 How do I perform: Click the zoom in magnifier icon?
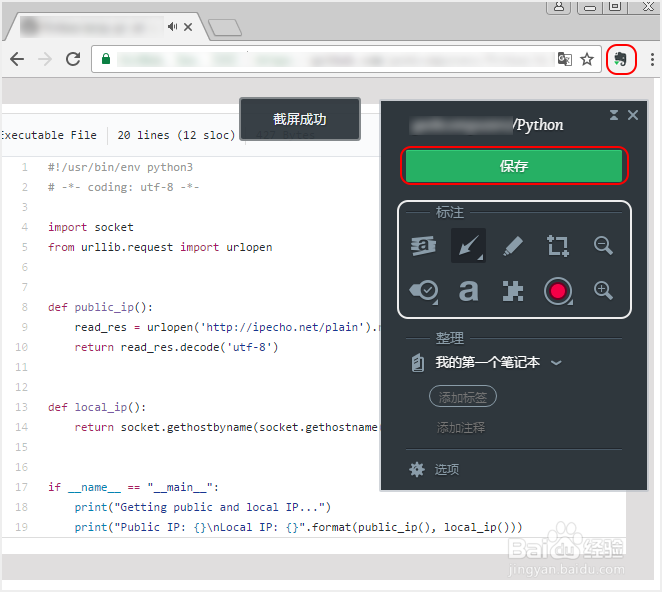[603, 291]
